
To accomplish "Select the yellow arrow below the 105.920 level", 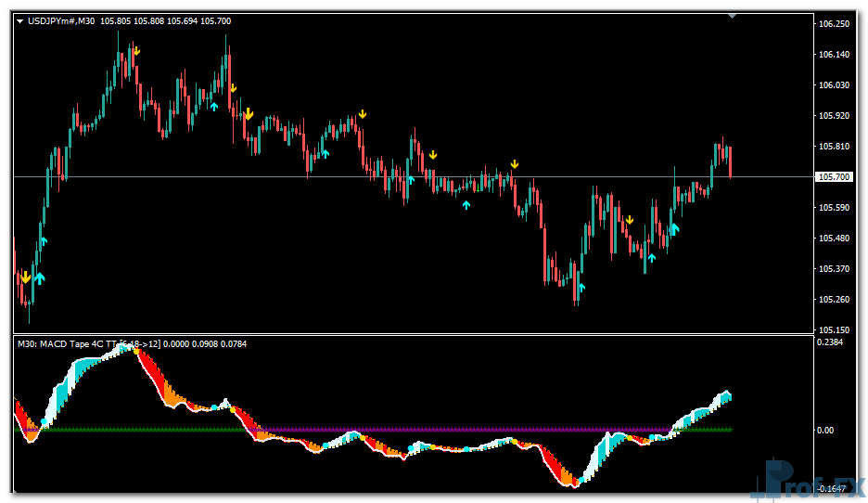I will coord(364,113).
